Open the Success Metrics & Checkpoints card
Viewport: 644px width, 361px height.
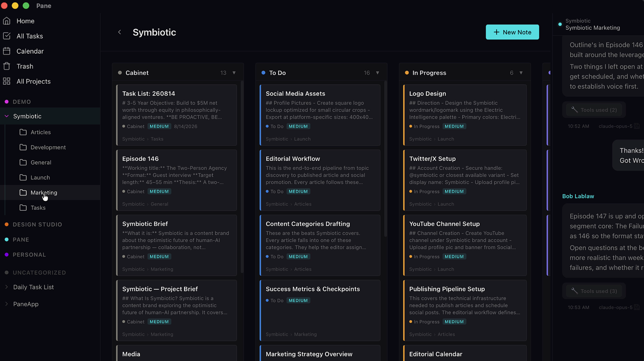tap(320, 310)
